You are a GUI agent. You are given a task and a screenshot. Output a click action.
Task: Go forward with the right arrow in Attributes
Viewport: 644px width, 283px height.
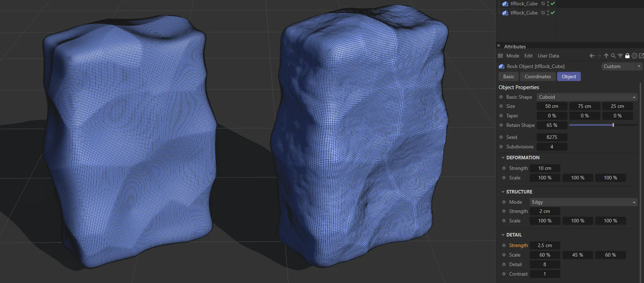pos(599,56)
